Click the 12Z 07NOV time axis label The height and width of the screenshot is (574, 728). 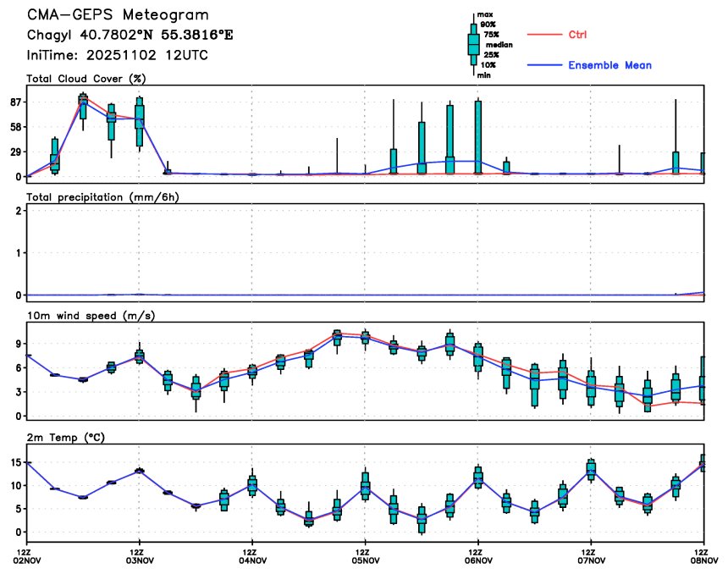pos(591,556)
